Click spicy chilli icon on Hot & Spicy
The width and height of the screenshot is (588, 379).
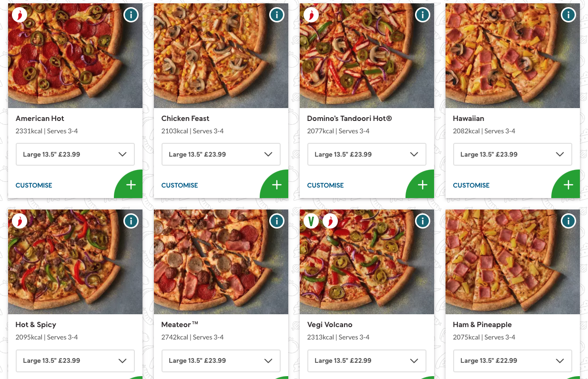click(x=20, y=221)
